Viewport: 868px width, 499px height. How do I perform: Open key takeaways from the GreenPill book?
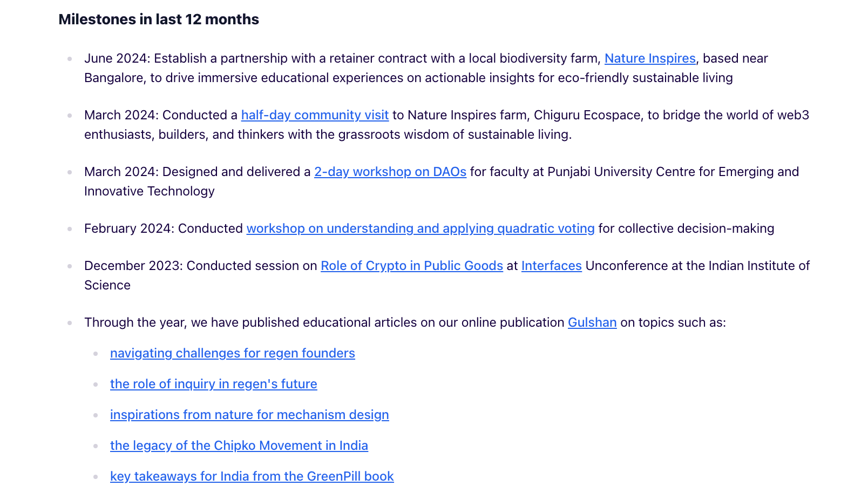coord(252,476)
